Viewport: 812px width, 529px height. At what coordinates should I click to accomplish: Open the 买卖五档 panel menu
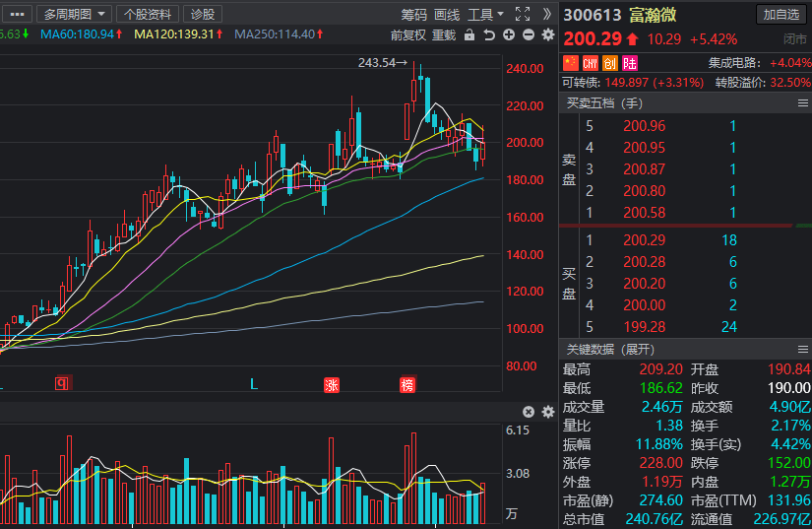pos(803,103)
